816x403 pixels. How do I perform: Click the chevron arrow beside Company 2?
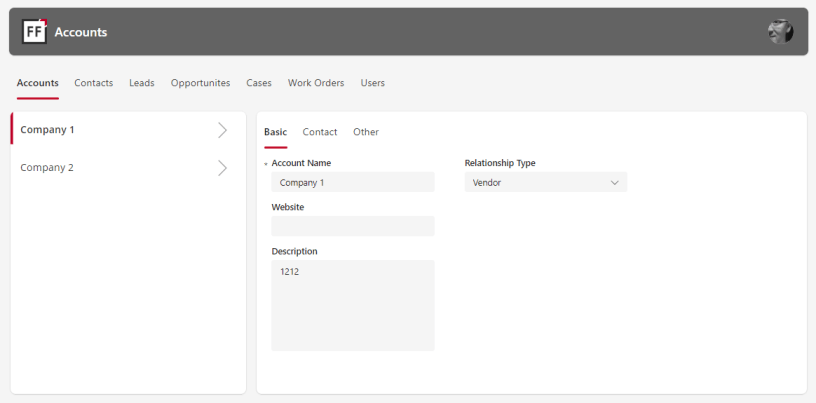[x=222, y=168]
